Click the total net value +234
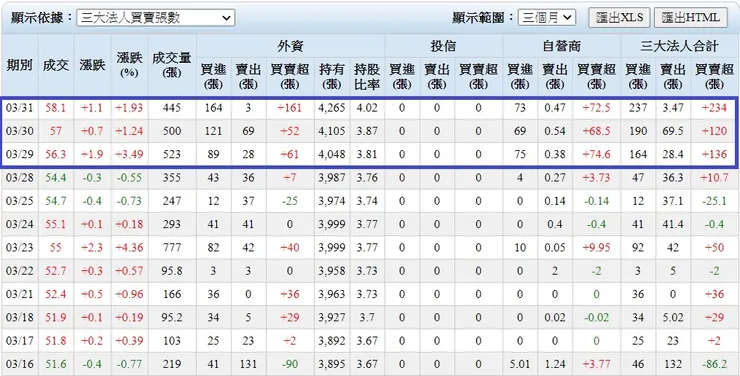The image size is (740, 376). pos(714,108)
